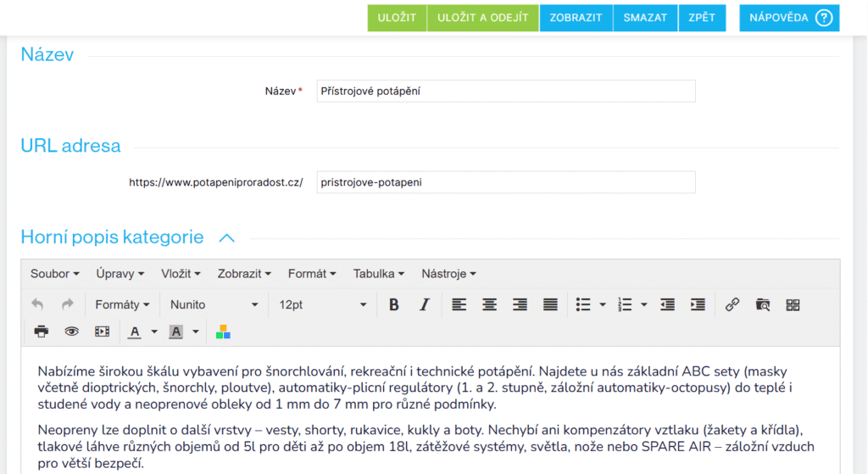Image resolution: width=868 pixels, height=474 pixels.
Task: Click the ZPĚT button
Action: [702, 18]
